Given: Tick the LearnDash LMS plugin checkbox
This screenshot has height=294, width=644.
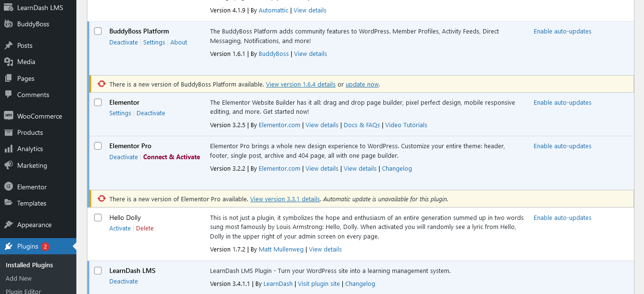Looking at the screenshot, I should point(98,271).
